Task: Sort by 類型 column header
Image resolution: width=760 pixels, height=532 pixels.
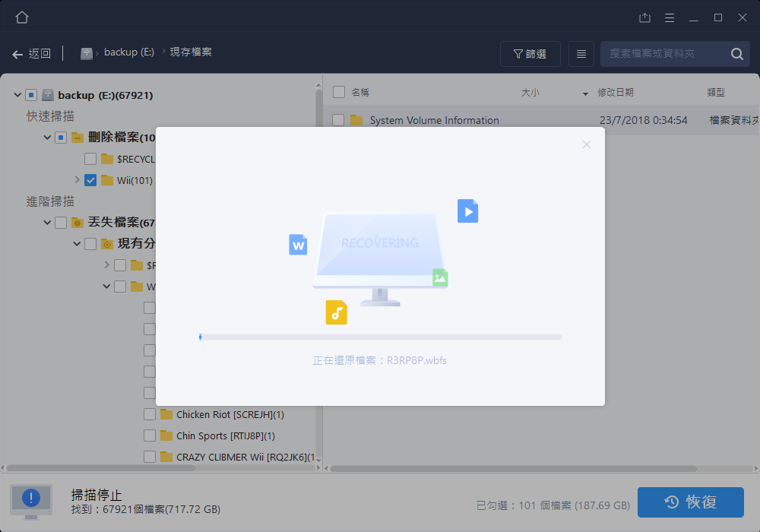Action: pos(716,92)
